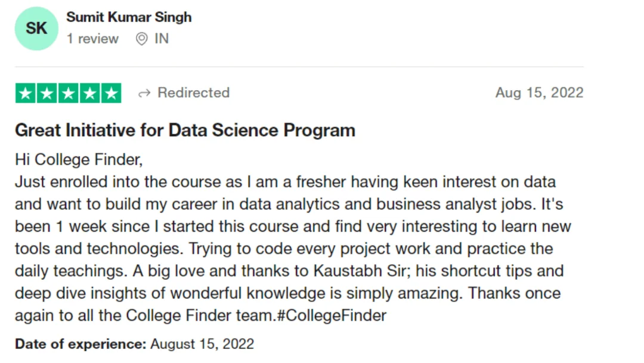Click the 'Hi College Finder,' greeting line
The width and height of the screenshot is (644, 363).
point(79,159)
